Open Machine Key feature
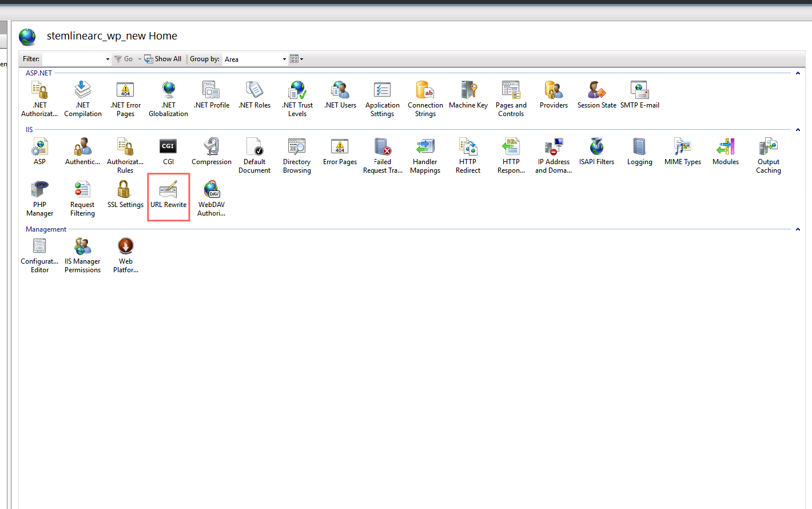The height and width of the screenshot is (509, 812). tap(468, 95)
